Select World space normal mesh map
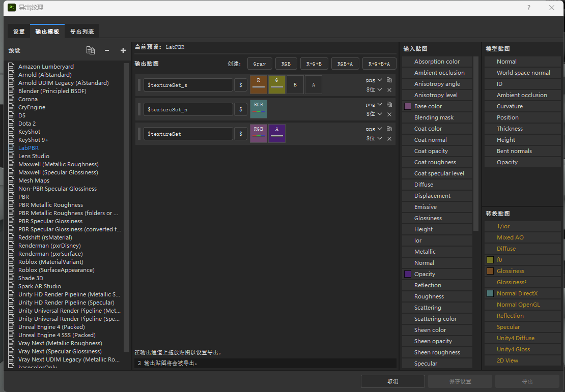The height and width of the screenshot is (392, 565). [523, 73]
